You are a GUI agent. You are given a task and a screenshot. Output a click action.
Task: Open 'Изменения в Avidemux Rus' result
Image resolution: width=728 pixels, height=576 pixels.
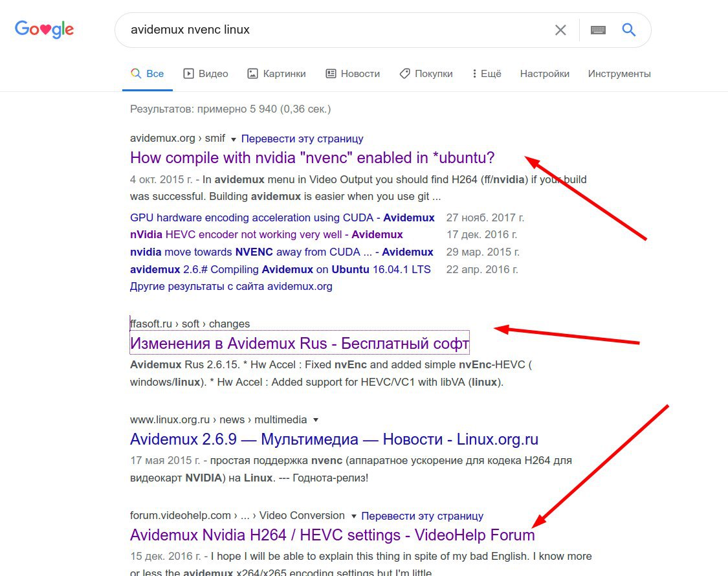click(300, 343)
